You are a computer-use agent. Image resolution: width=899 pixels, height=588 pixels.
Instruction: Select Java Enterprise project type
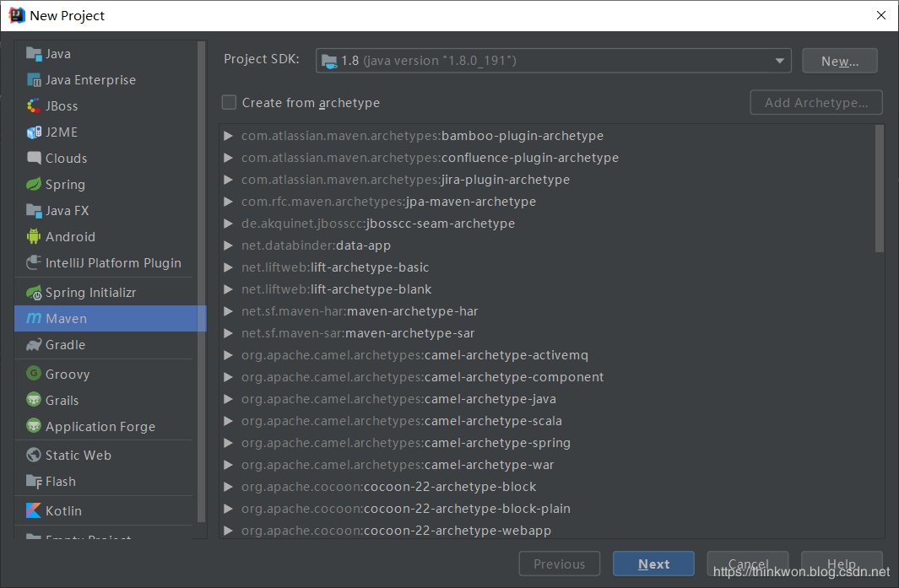click(x=90, y=80)
